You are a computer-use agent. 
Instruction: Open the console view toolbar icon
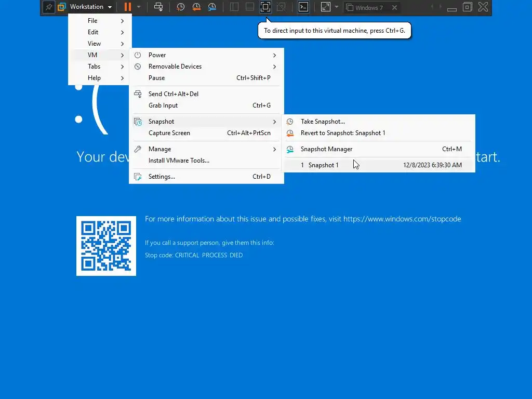(303, 7)
